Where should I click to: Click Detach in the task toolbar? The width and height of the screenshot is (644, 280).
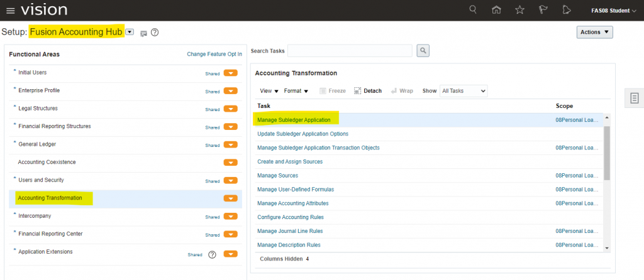point(368,91)
